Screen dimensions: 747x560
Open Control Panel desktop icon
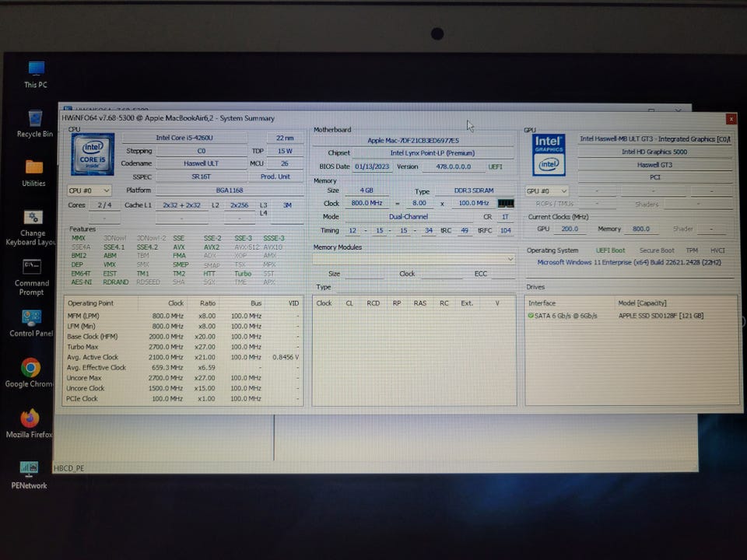pyautogui.click(x=31, y=324)
